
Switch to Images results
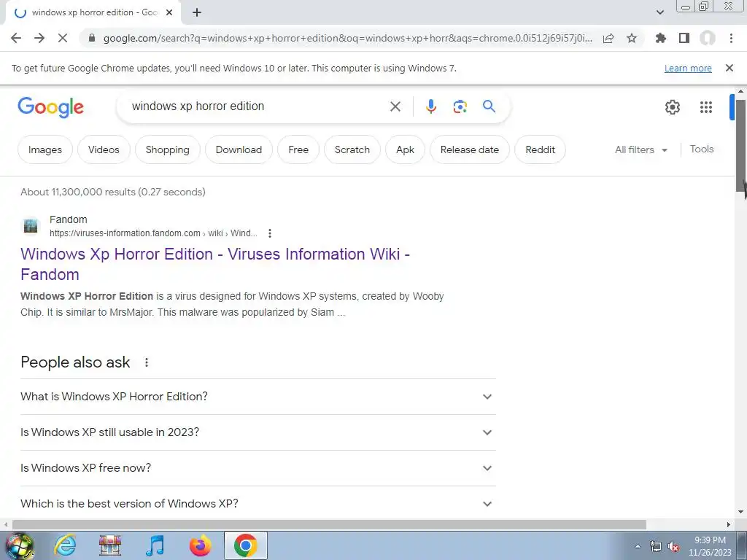[45, 149]
